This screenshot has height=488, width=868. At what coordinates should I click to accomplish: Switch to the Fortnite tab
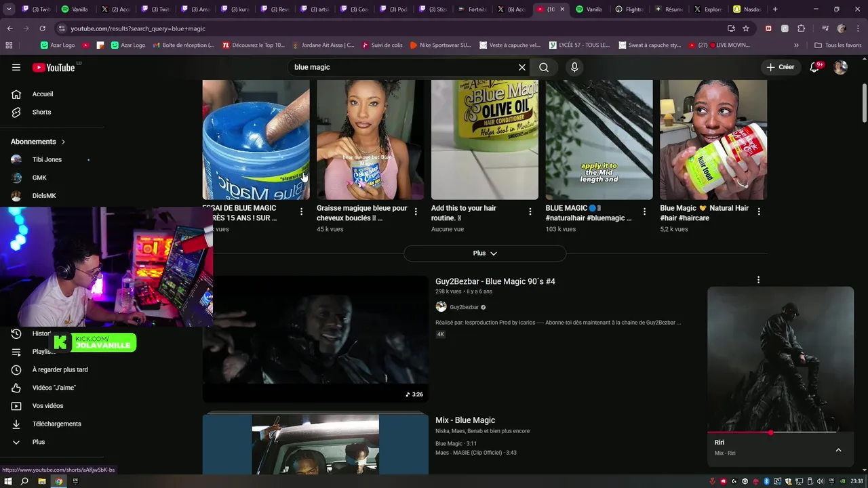point(473,9)
